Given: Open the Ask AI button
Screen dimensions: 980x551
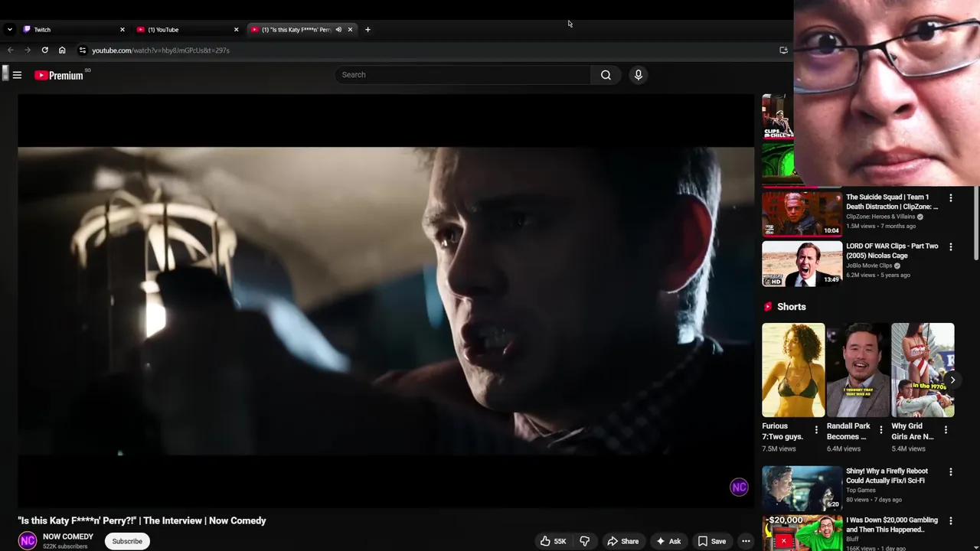Looking at the screenshot, I should coord(668,541).
